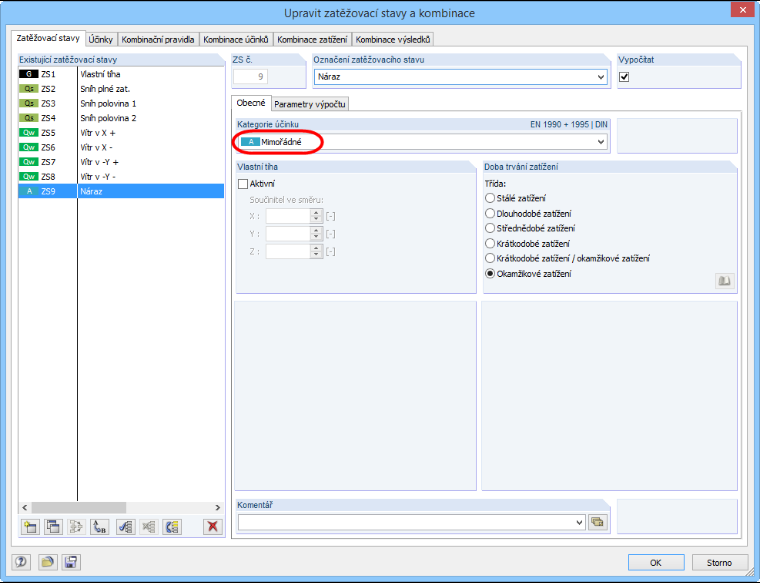The image size is (760, 583).
Task: Select Stálé zatížení radio button
Action: (x=490, y=198)
